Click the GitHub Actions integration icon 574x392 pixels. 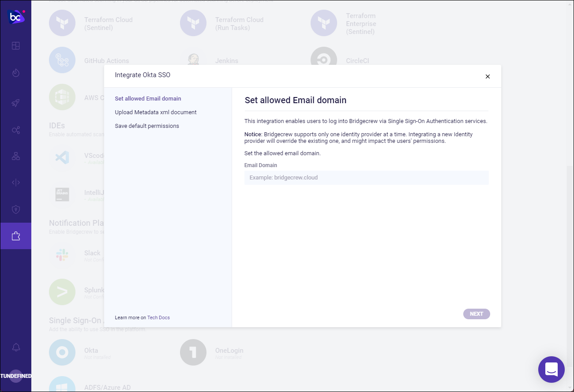click(62, 60)
